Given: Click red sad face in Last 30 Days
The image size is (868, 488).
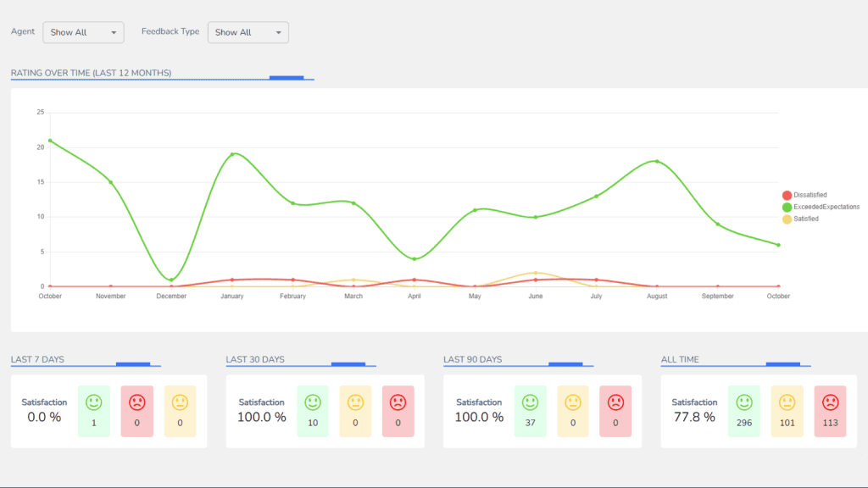Looking at the screenshot, I should pos(398,402).
